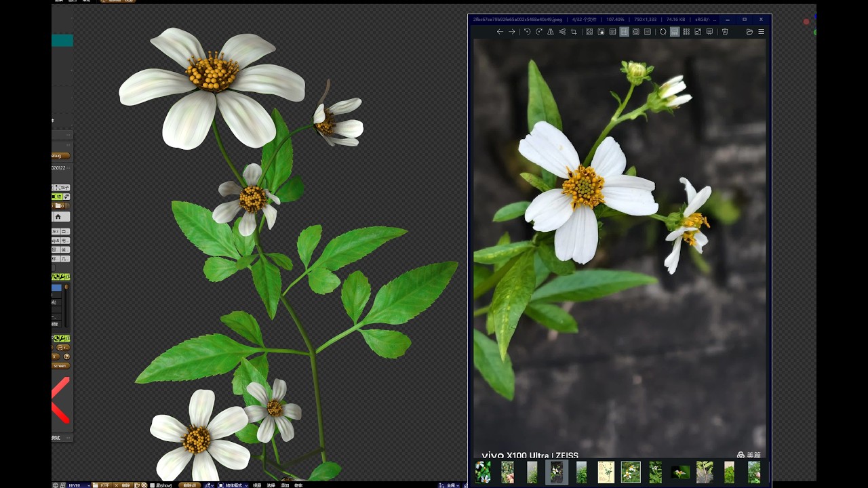Go to next image in viewer
Image resolution: width=868 pixels, height=488 pixels.
[x=511, y=32]
